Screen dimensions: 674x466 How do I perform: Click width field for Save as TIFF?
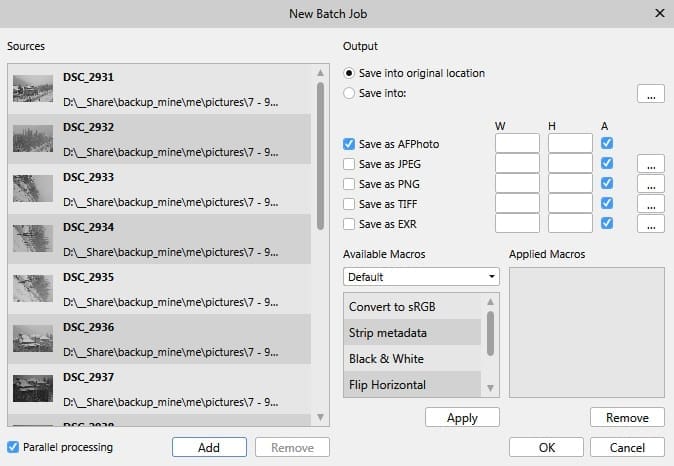pyautogui.click(x=517, y=203)
